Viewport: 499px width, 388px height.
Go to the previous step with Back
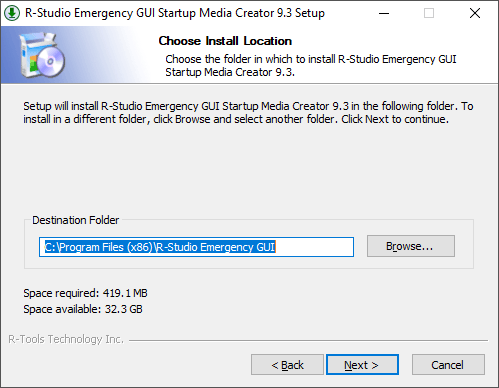click(x=287, y=365)
